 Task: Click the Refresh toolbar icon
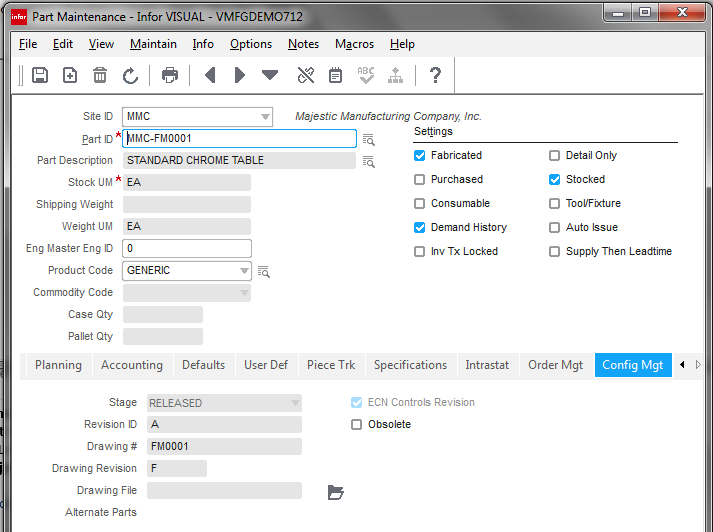point(131,75)
